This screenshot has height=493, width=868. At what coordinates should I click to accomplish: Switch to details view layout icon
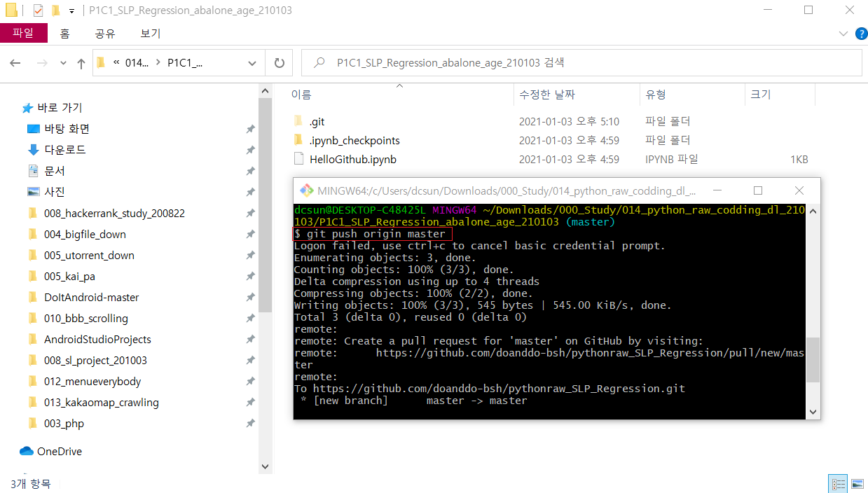click(x=838, y=483)
